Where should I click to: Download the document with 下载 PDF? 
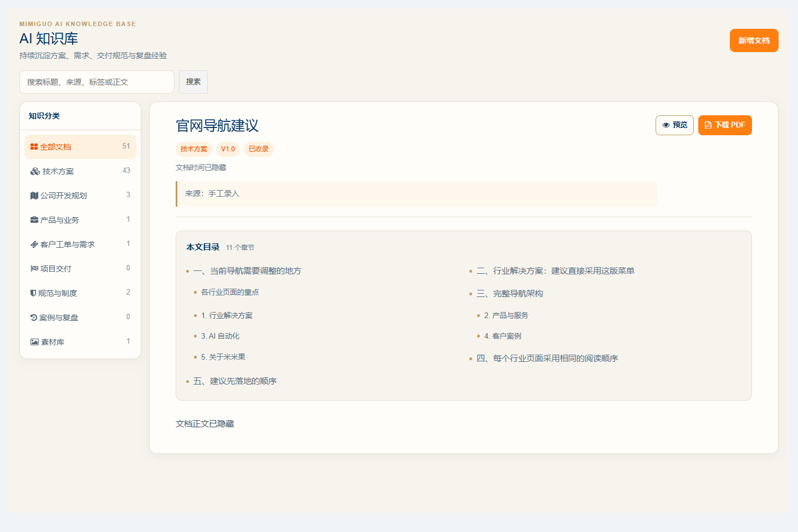point(725,125)
